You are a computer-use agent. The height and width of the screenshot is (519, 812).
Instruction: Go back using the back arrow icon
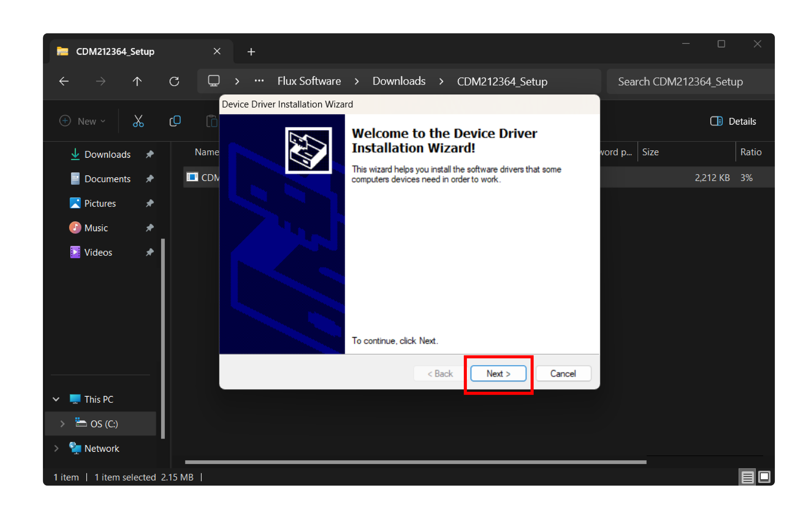64,81
